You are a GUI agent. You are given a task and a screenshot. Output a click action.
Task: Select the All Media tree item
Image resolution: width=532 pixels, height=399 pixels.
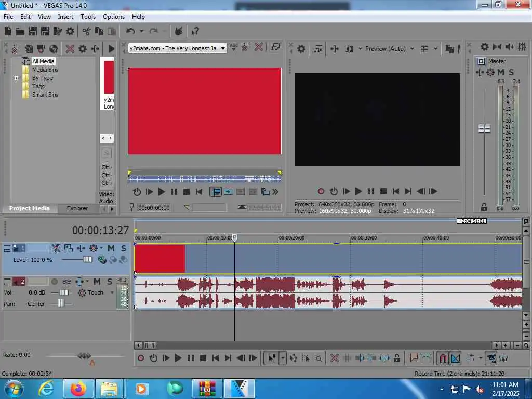pos(43,61)
